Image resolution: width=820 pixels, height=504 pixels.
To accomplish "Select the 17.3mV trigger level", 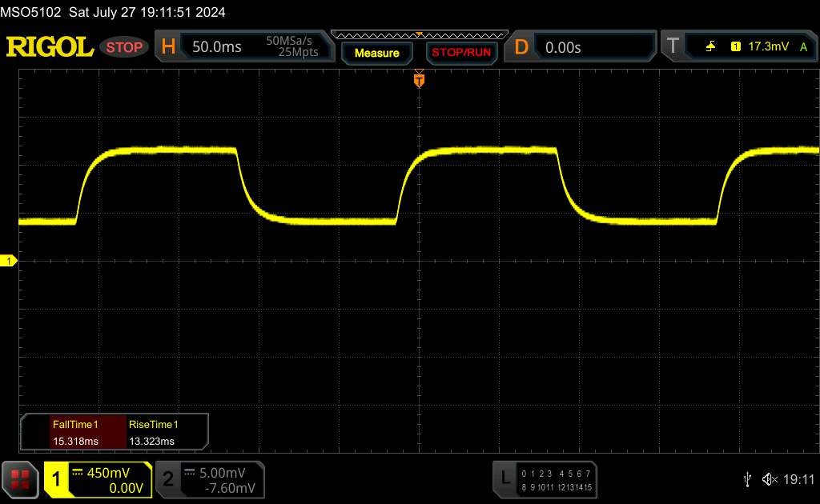I will point(768,46).
